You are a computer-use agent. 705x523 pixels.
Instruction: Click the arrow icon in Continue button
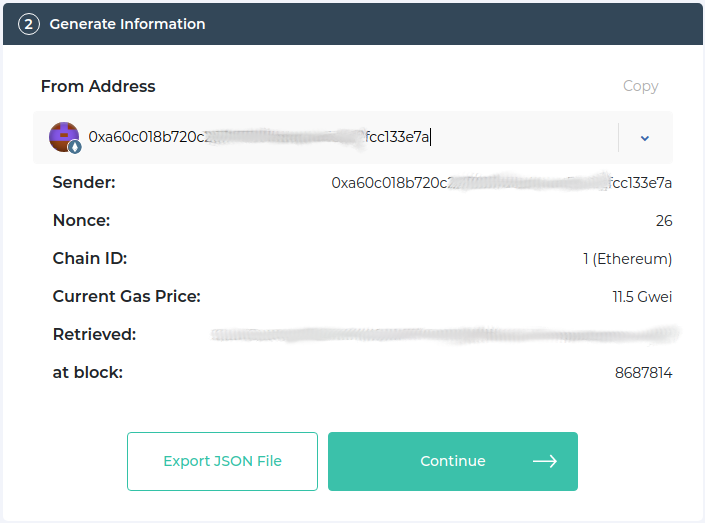(544, 461)
